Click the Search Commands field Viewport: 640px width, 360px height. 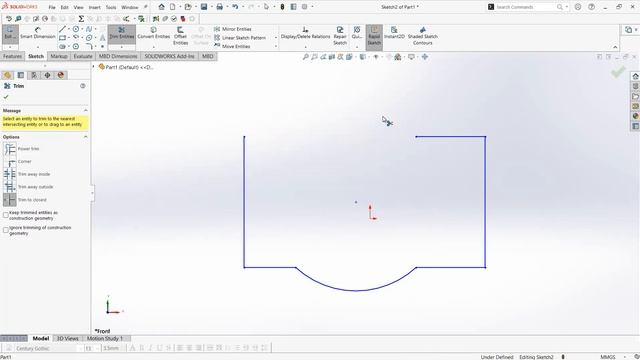click(526, 7)
